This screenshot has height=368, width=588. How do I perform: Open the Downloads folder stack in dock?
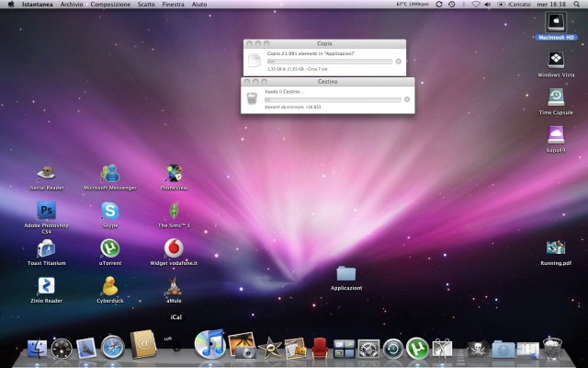(503, 350)
